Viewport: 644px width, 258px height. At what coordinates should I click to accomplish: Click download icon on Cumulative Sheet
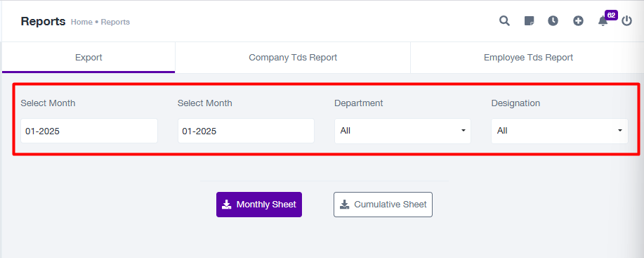pos(345,204)
